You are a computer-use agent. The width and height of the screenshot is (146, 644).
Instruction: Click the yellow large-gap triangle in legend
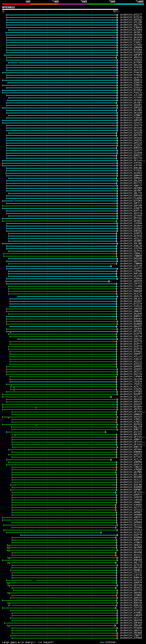tap(19, 642)
